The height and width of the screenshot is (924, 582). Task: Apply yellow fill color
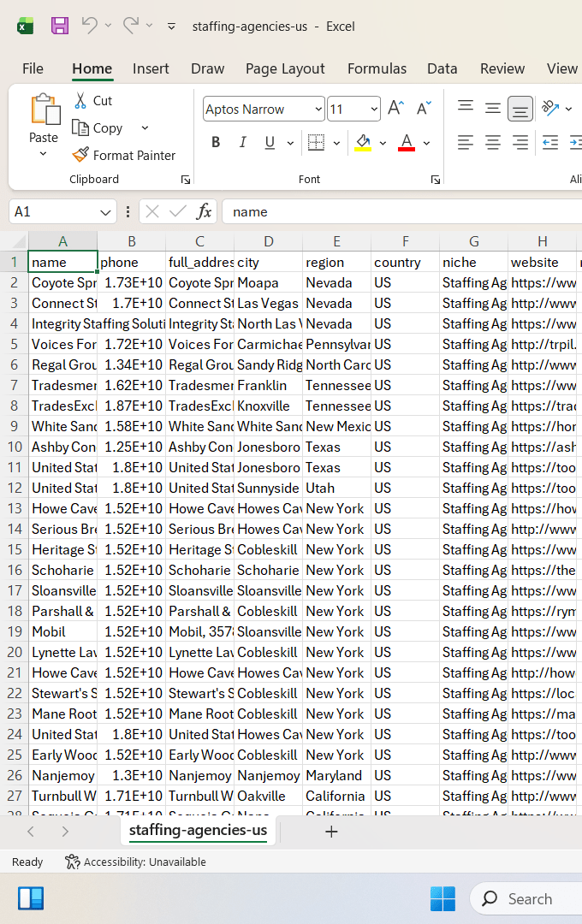[363, 142]
